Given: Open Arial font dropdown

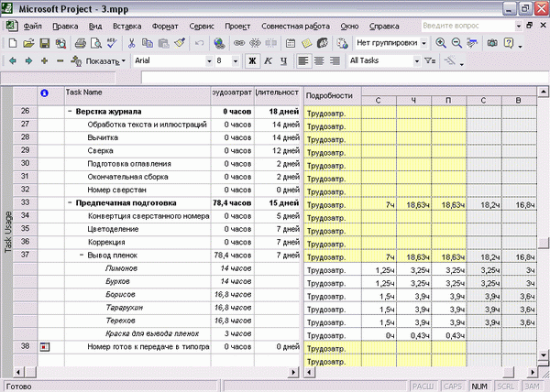Looking at the screenshot, I should [x=209, y=61].
